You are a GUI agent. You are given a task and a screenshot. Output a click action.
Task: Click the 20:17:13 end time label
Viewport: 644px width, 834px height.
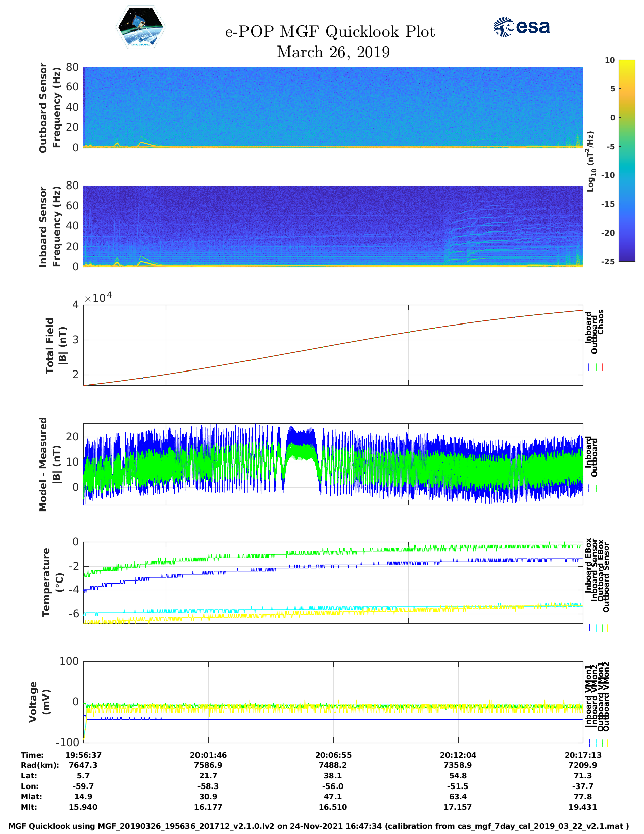tap(582, 755)
